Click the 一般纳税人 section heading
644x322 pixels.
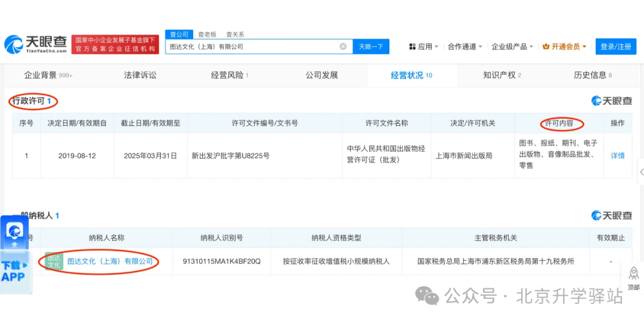(35, 215)
